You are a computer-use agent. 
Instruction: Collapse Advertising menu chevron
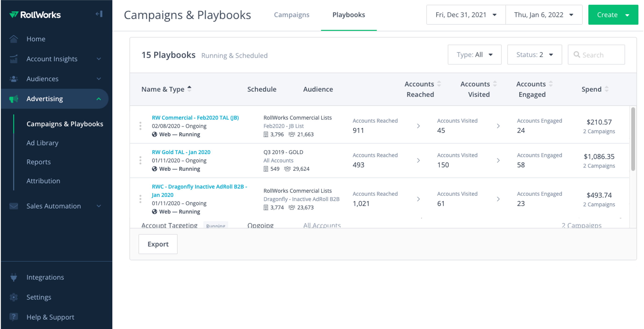tap(99, 99)
